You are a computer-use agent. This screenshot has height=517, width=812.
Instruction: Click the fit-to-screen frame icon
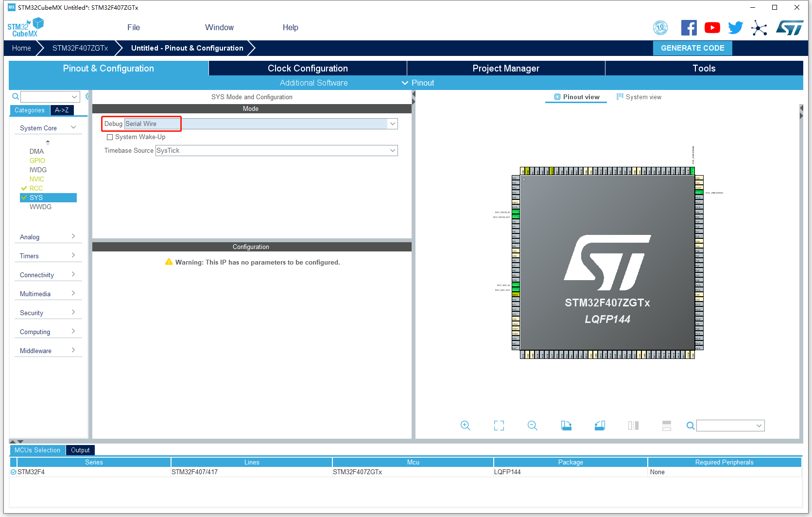coord(499,426)
